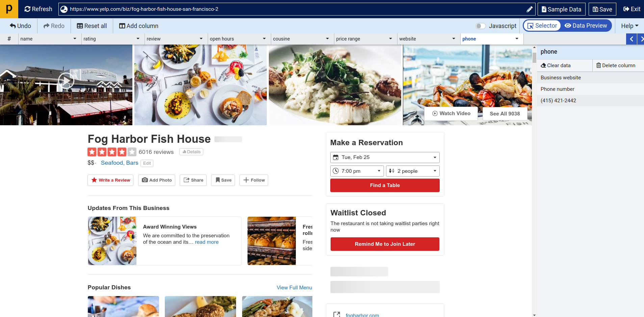Toggle the Javascript switch
The image size is (644, 317).
point(481,26)
